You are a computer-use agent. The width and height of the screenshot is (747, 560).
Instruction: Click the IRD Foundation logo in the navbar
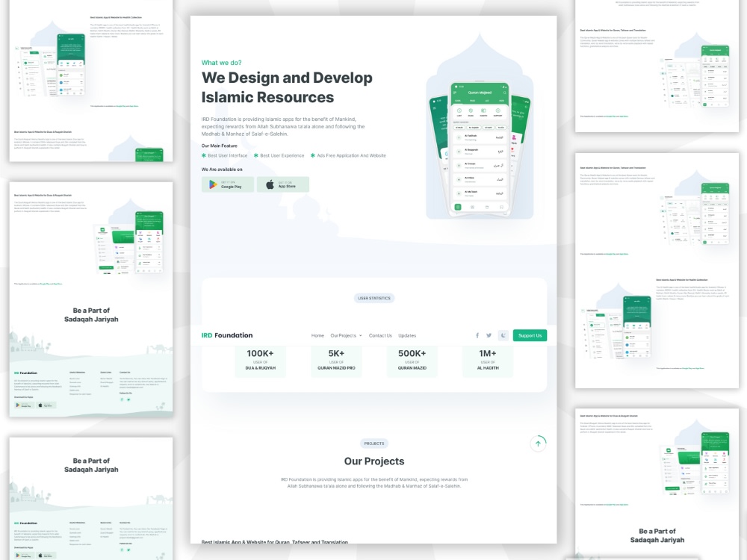pos(227,335)
